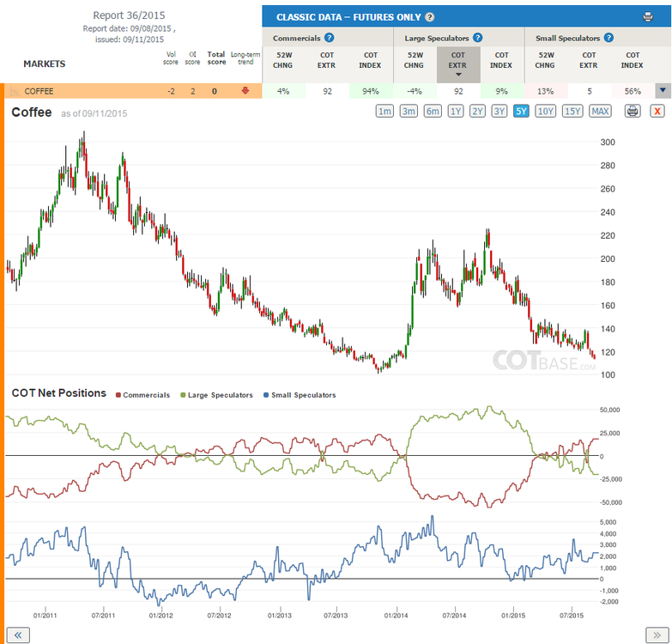Click Large Speculators 52W CHNG value -4%
Image resolution: width=672 pixels, height=644 pixels.
pos(414,91)
